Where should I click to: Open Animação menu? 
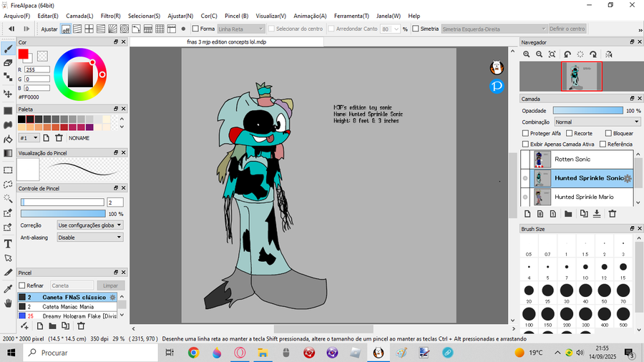[310, 16]
